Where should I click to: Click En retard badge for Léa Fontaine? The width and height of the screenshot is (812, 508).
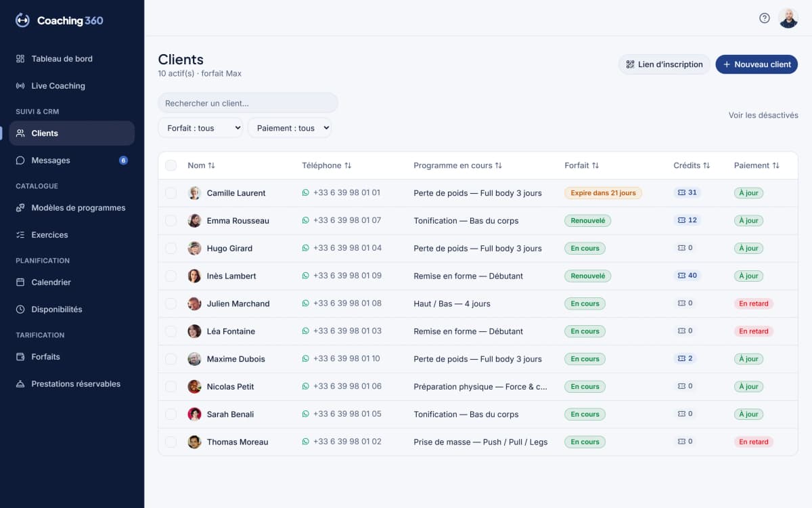754,331
